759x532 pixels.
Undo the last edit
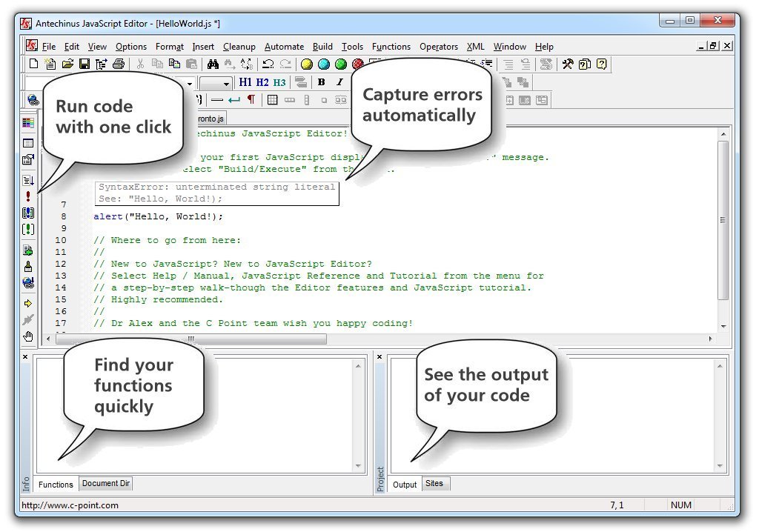(x=268, y=64)
